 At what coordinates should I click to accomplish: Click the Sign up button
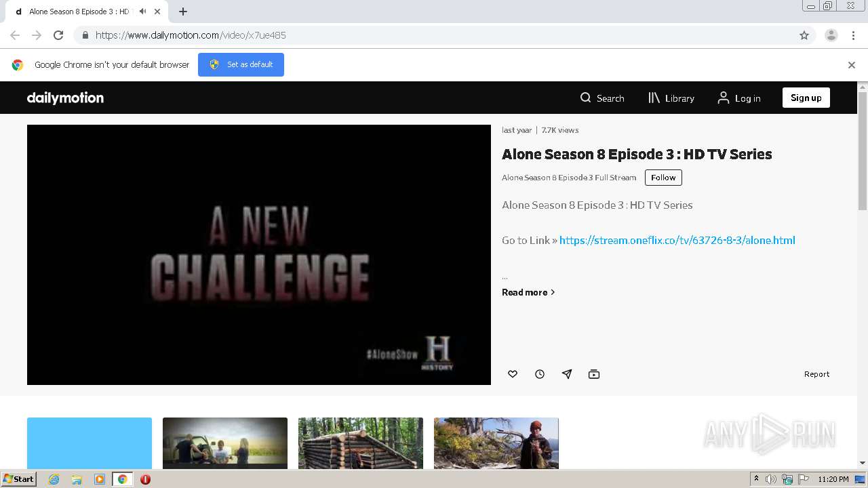click(x=806, y=98)
